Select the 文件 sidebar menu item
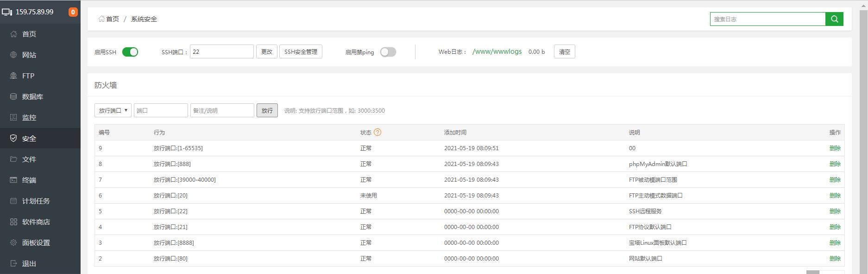Screen dimensions: 868x274 [x=29, y=159]
